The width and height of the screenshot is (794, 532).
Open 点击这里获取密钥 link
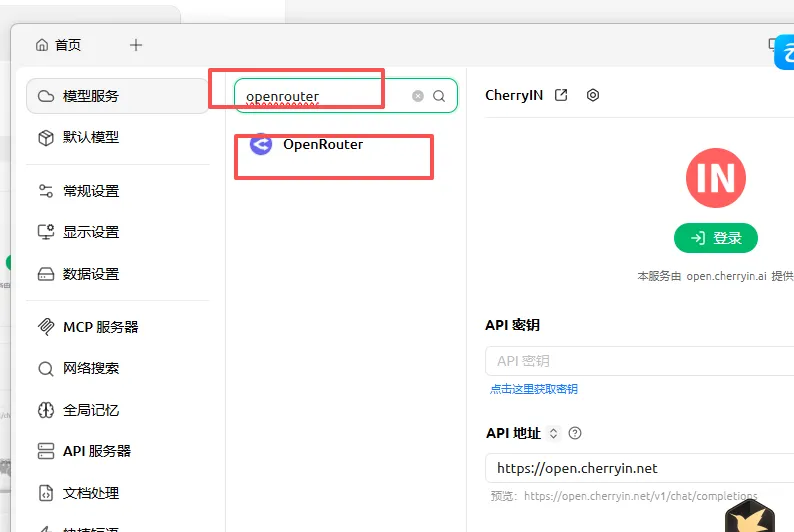(534, 389)
